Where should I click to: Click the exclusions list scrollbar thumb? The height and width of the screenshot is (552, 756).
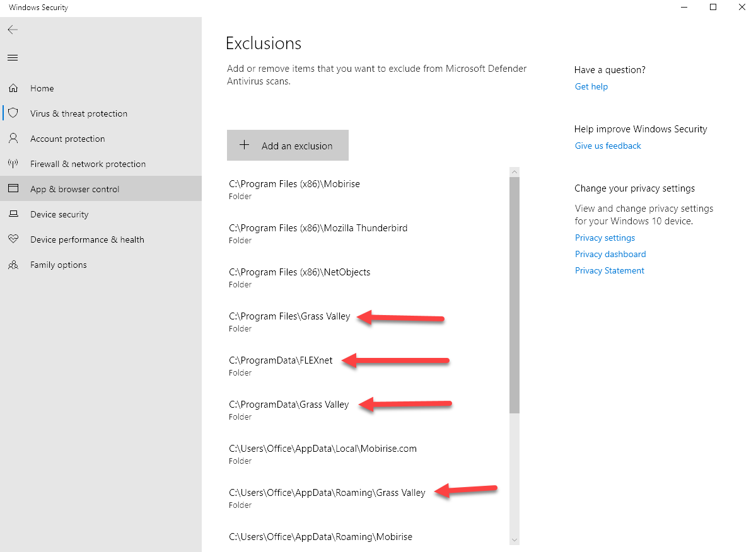[x=515, y=295]
